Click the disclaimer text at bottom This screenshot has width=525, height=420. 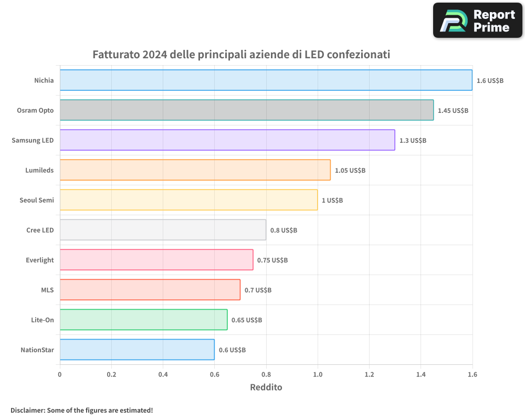(82, 411)
